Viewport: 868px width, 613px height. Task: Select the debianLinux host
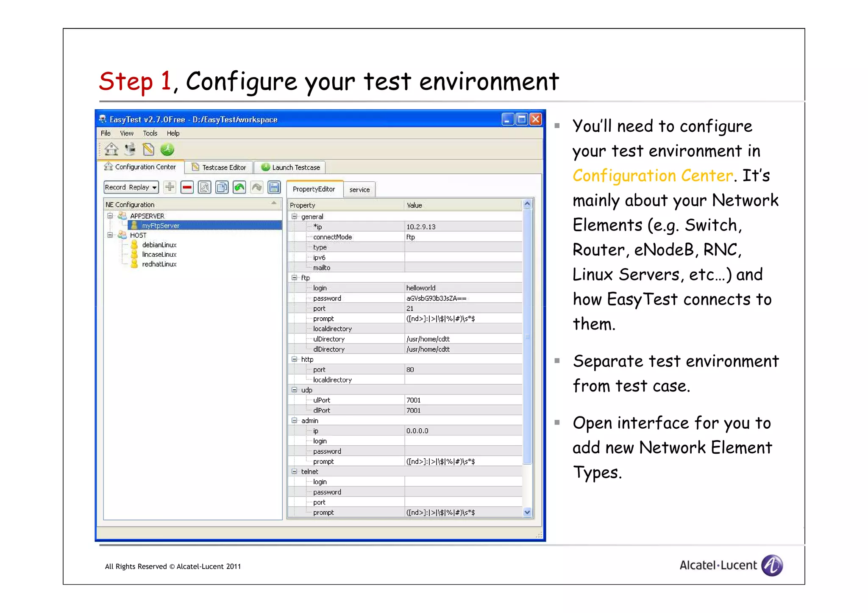coord(159,244)
